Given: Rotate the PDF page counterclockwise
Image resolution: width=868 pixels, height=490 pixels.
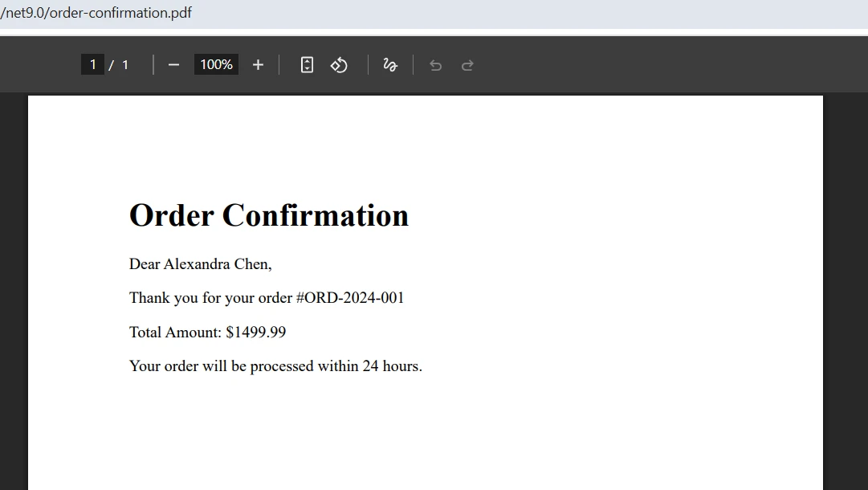Looking at the screenshot, I should click(x=339, y=64).
